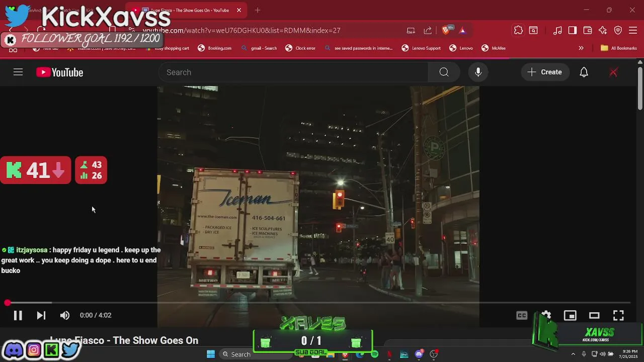This screenshot has height=362, width=644.
Task: Click the YouTube Create button
Action: [545, 72]
